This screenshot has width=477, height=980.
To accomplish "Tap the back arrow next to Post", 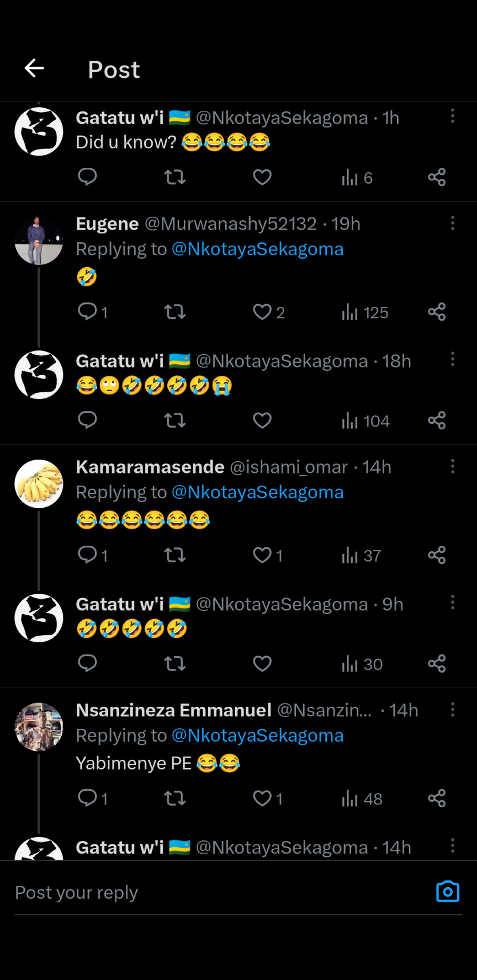I will (x=34, y=68).
